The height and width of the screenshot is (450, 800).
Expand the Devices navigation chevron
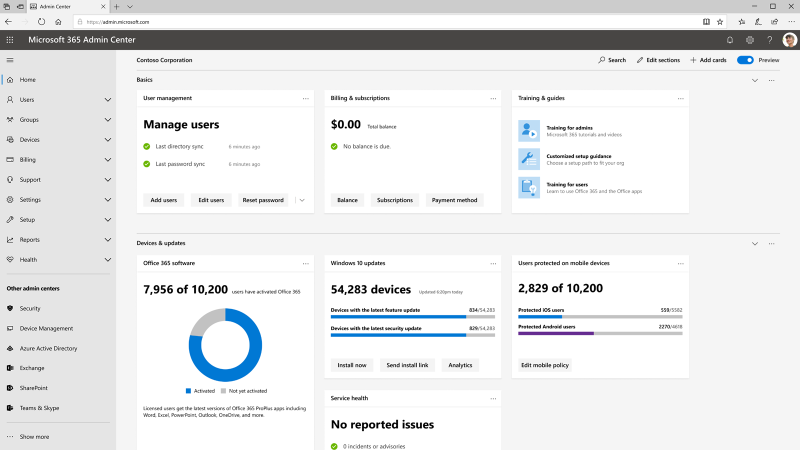(x=108, y=140)
